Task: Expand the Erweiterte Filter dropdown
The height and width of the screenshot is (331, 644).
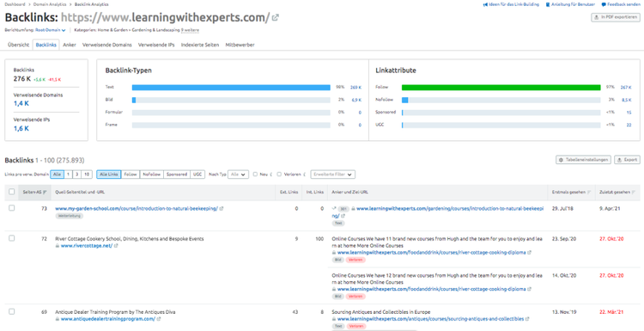Action: (333, 175)
